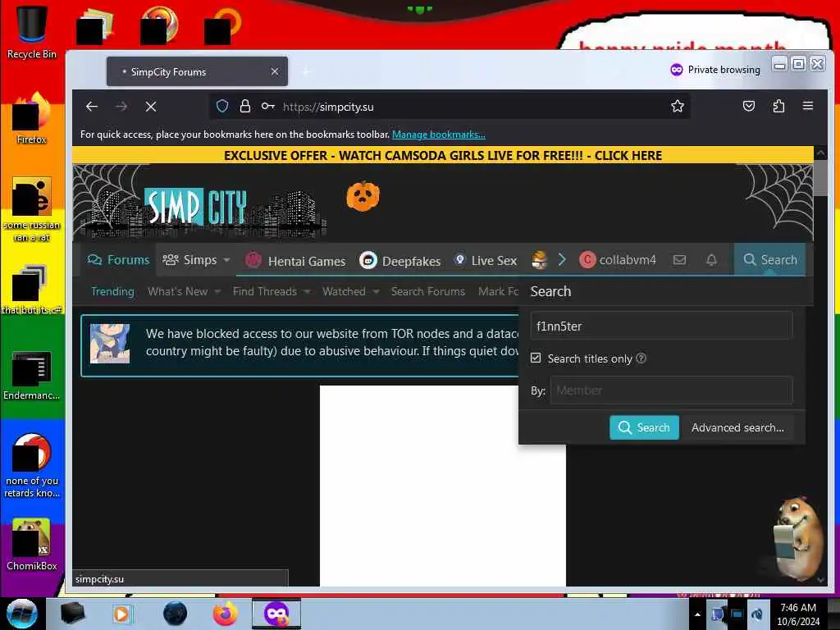
Task: Toggle Search titles only checkbox
Action: coord(536,358)
